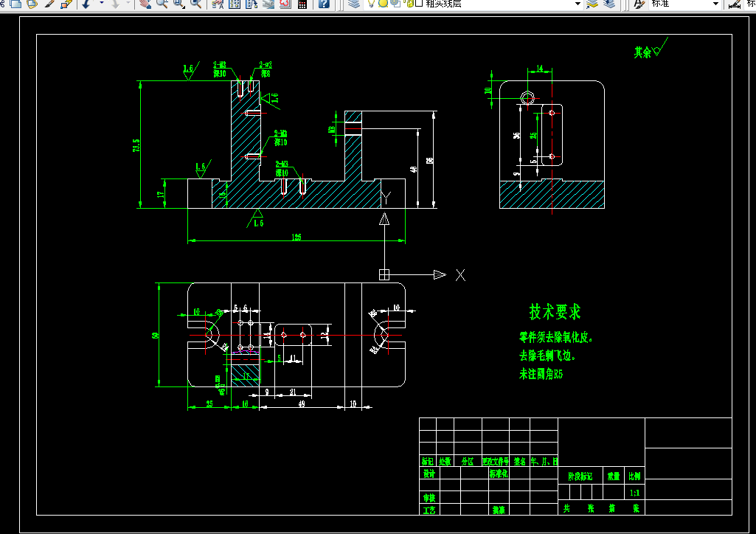Toggle the layer lock icon
756x534 pixels.
coord(409,4)
